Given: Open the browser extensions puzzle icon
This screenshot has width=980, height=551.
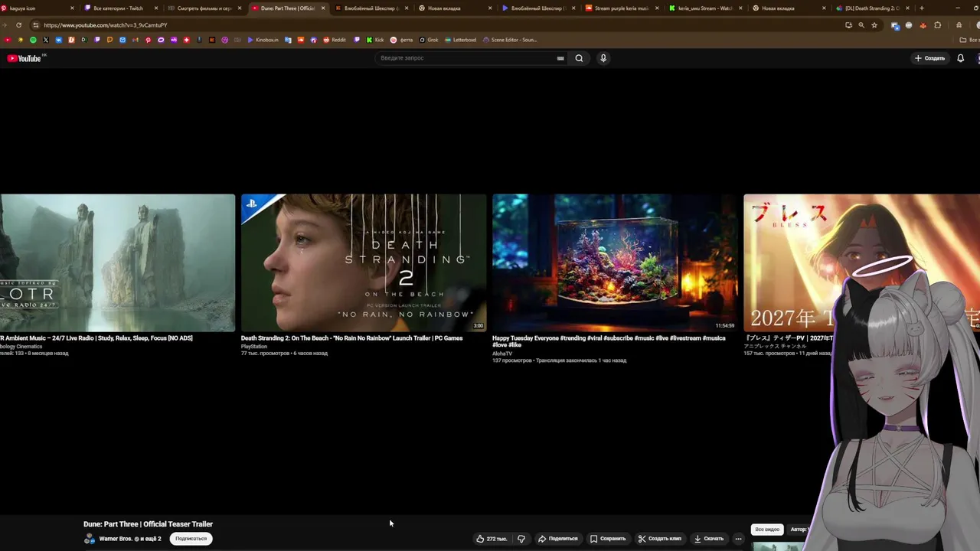Looking at the screenshot, I should tap(938, 25).
